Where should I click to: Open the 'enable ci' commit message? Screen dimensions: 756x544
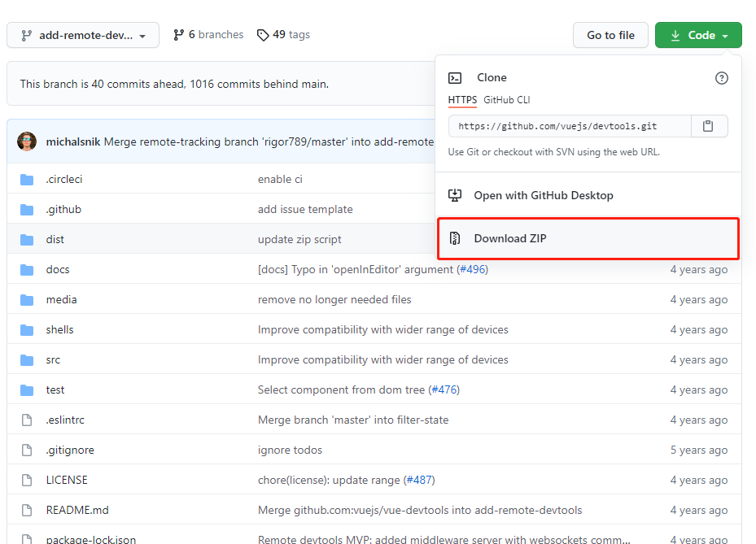point(280,179)
